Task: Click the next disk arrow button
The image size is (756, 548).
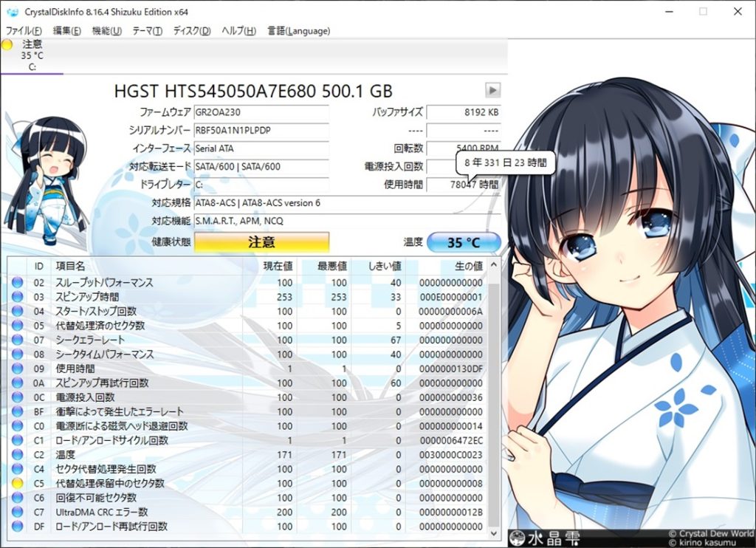Action: [x=492, y=89]
